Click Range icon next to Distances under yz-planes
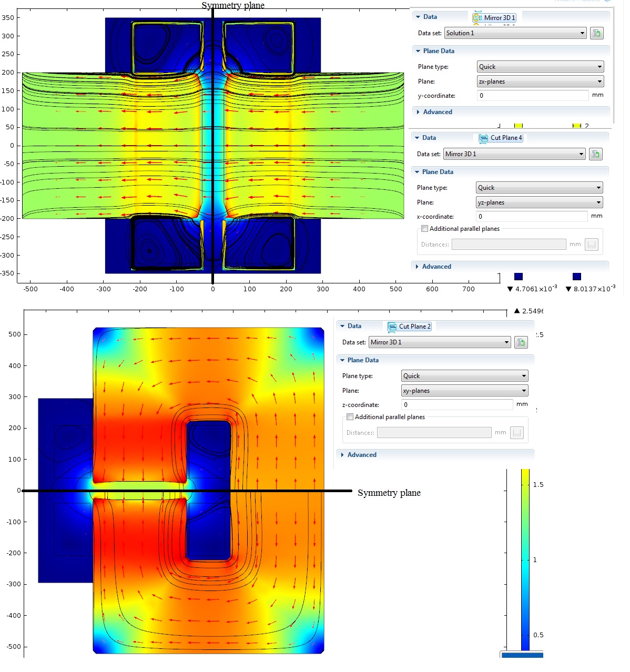 (x=592, y=245)
